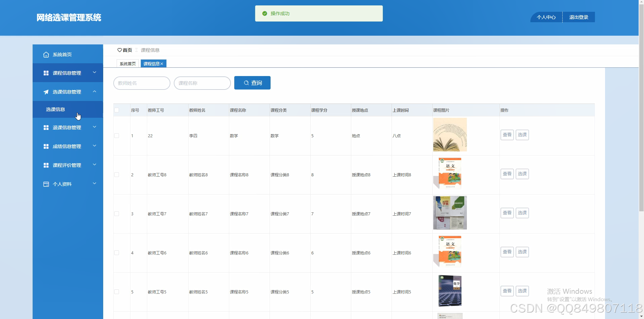This screenshot has height=319, width=644.
Task: Click the 查询 search button
Action: click(x=252, y=83)
